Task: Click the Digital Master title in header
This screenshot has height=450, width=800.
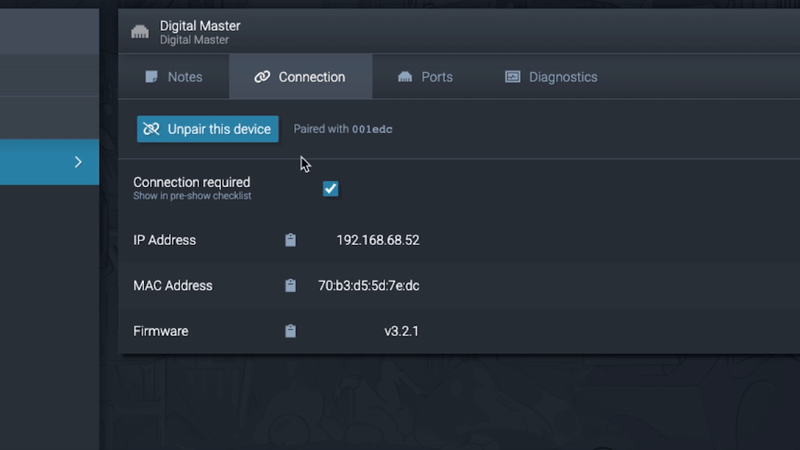Action: point(200,26)
